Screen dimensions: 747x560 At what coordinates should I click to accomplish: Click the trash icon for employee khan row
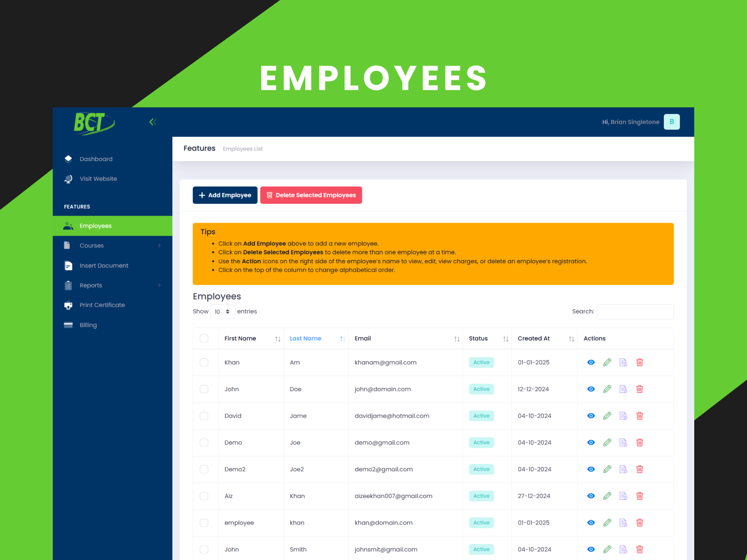coord(640,523)
